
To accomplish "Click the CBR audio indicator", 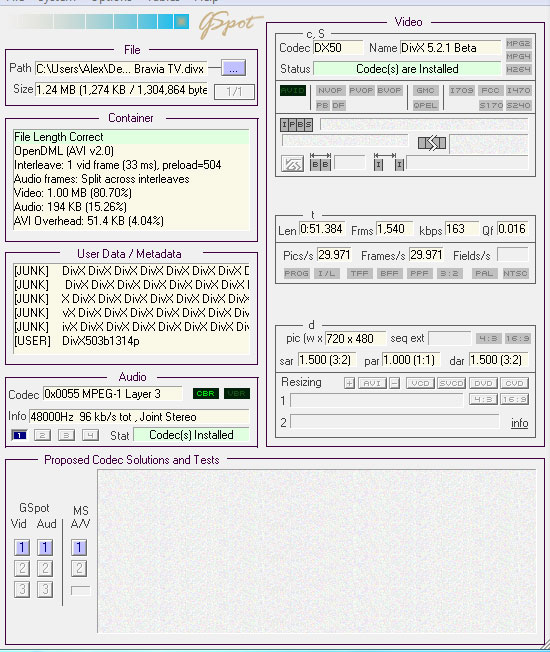I will (206, 393).
